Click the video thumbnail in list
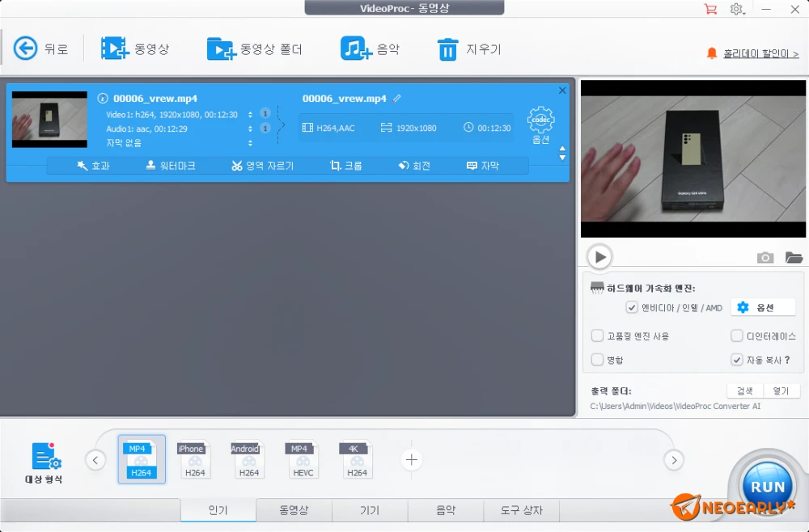The height and width of the screenshot is (532, 809). [x=49, y=120]
